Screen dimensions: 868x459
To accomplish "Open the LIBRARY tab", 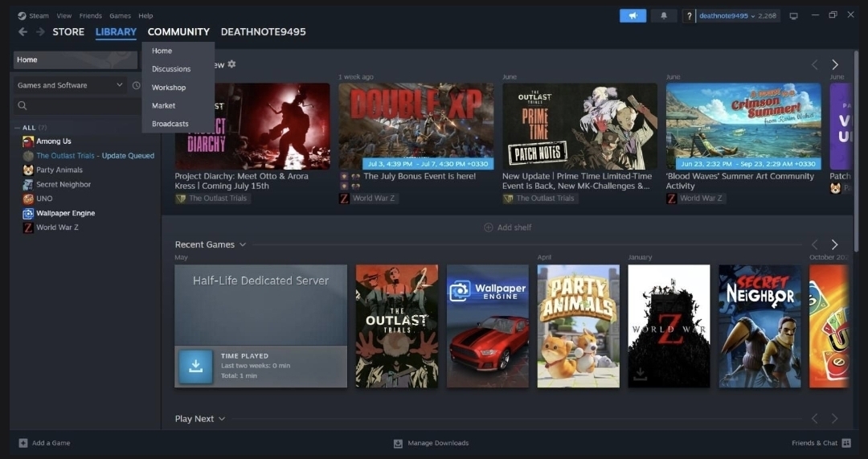I will 117,31.
